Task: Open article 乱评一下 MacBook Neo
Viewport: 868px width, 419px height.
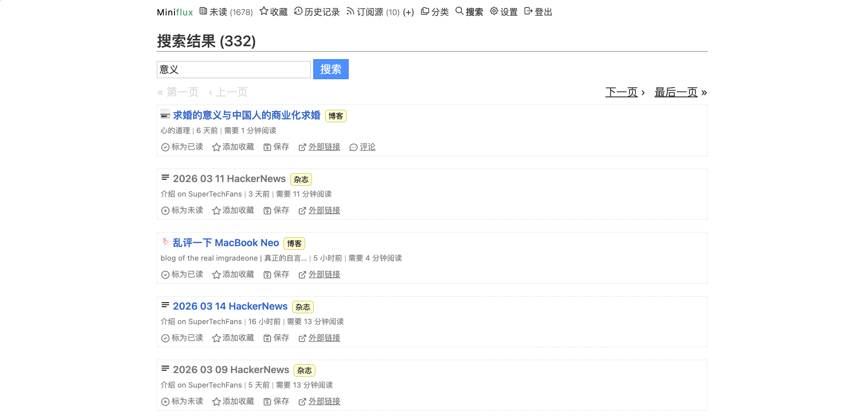Action: click(226, 243)
